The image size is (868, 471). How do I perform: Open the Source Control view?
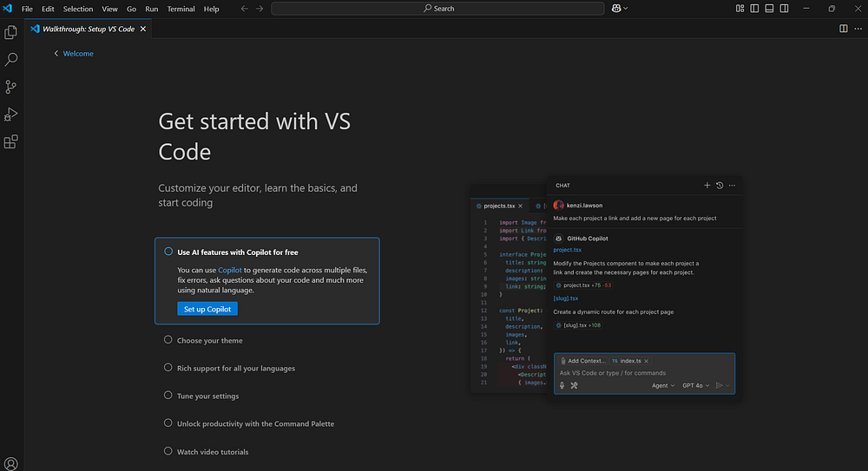(11, 87)
